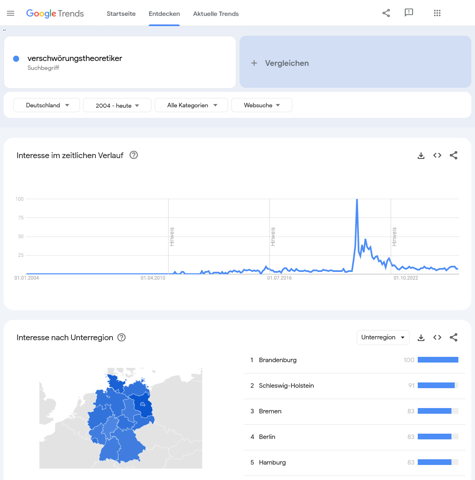Click the Brandenburg value bar showing 100

tap(438, 360)
